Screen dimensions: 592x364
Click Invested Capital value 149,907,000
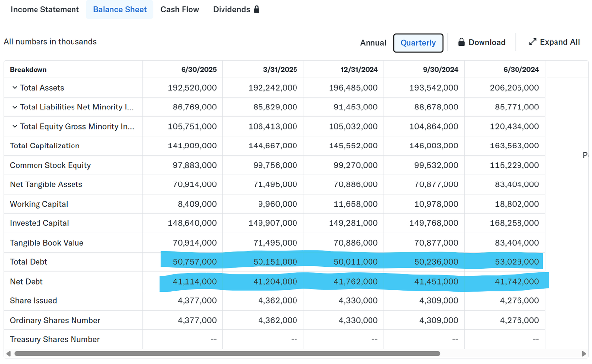coord(273,223)
